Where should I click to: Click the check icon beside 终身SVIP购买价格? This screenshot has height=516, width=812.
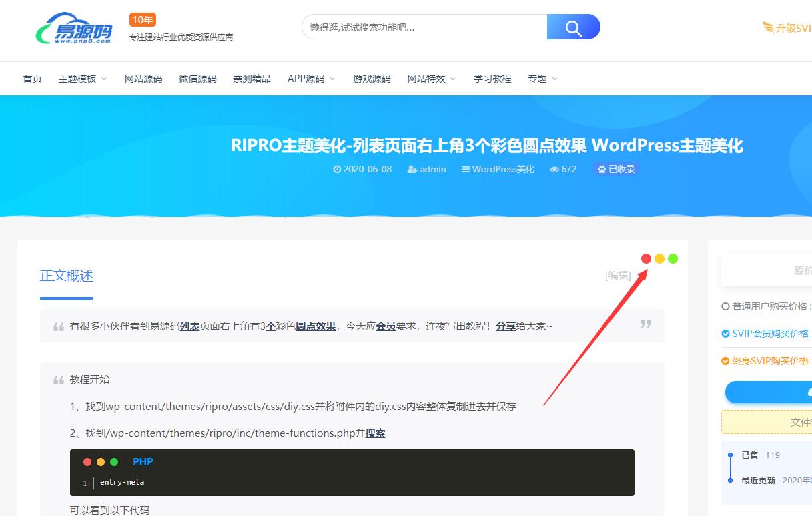(x=725, y=361)
